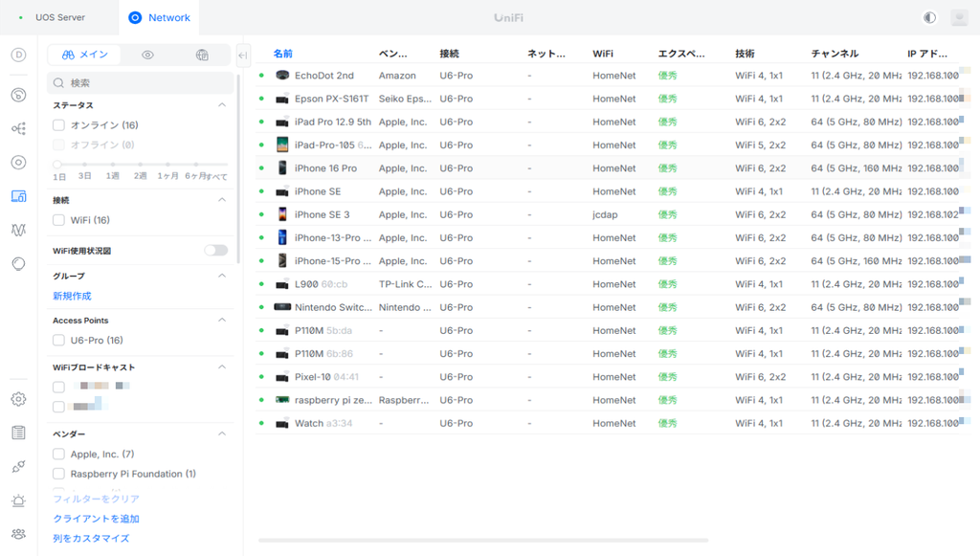Check the WiFi (16) connection filter

[x=58, y=220]
